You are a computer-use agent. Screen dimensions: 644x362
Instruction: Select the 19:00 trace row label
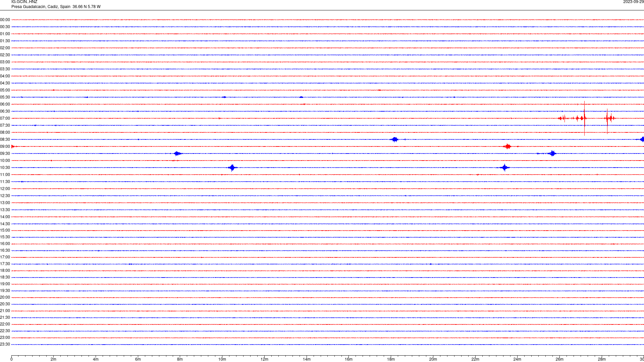[5, 284]
